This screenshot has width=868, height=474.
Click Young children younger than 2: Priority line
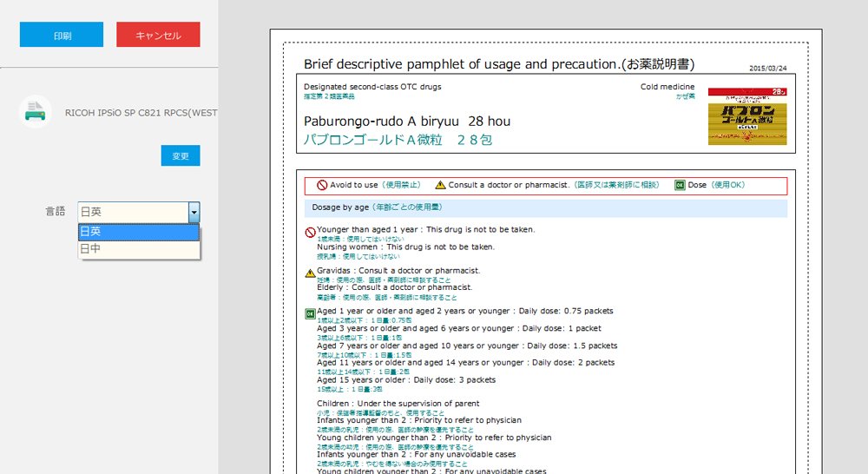pyautogui.click(x=434, y=438)
